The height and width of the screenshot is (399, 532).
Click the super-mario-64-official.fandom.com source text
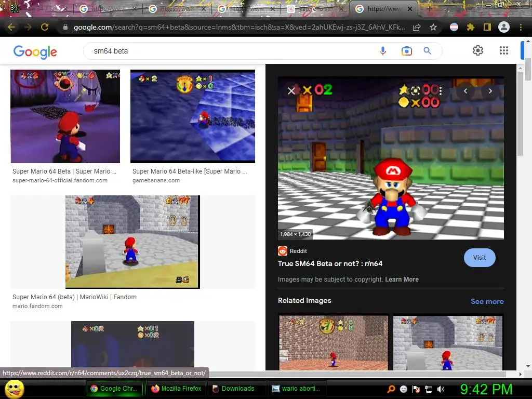(x=60, y=180)
